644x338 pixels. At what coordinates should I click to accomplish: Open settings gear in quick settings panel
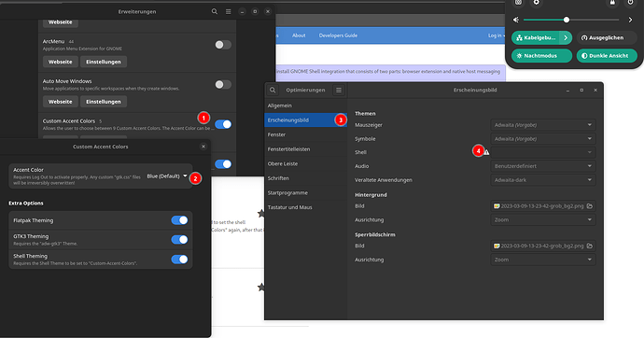537,3
